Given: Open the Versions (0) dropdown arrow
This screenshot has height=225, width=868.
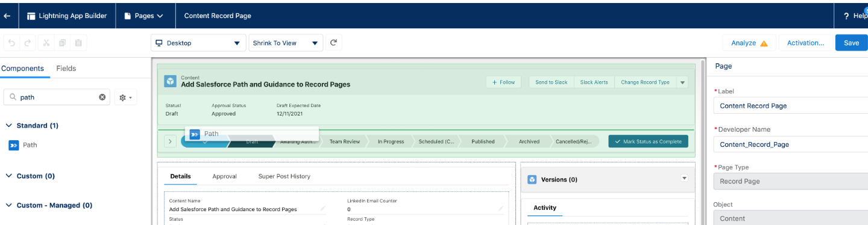Looking at the screenshot, I should coord(684,178).
